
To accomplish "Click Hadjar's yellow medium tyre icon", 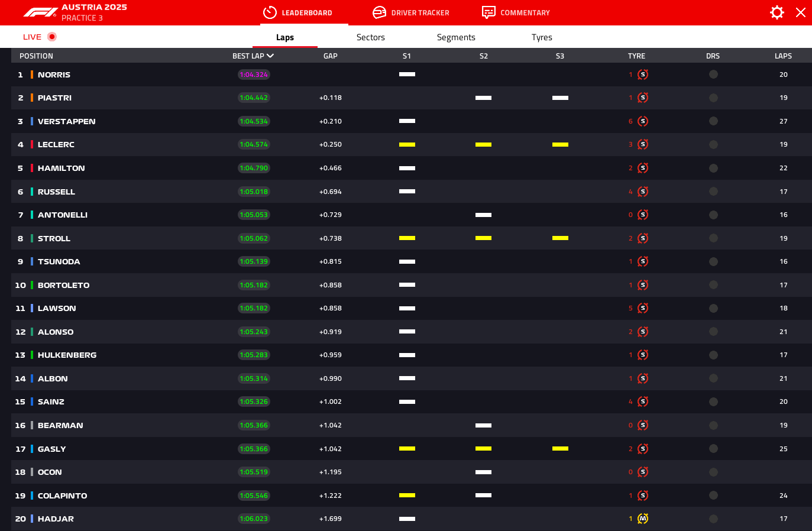I will click(x=643, y=519).
